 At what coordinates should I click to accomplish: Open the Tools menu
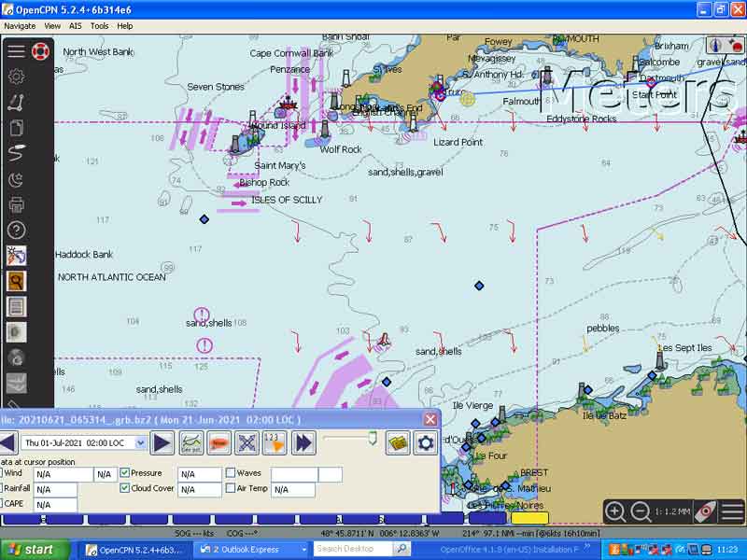click(x=100, y=26)
